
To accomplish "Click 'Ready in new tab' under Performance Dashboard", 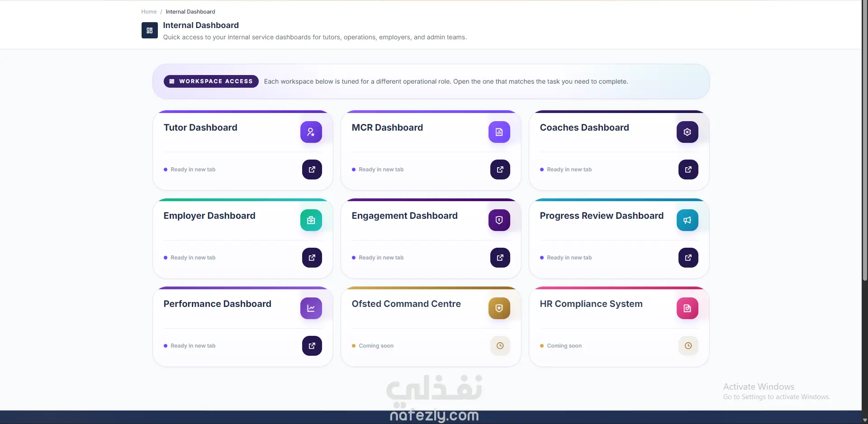I will pos(193,346).
